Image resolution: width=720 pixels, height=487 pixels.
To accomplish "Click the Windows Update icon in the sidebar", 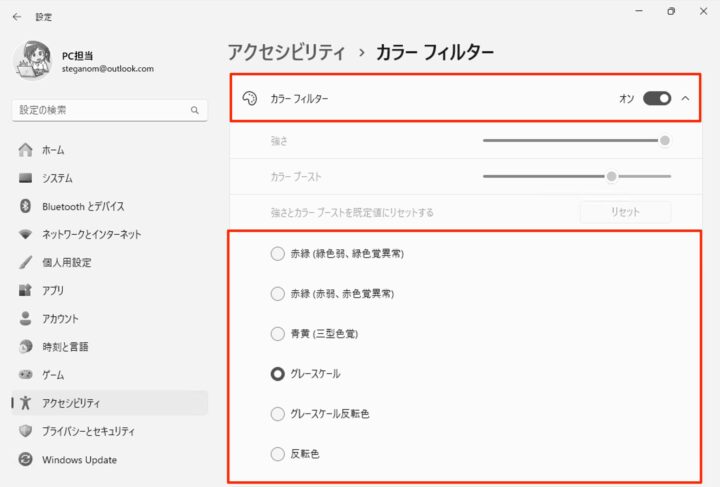I will click(x=26, y=459).
